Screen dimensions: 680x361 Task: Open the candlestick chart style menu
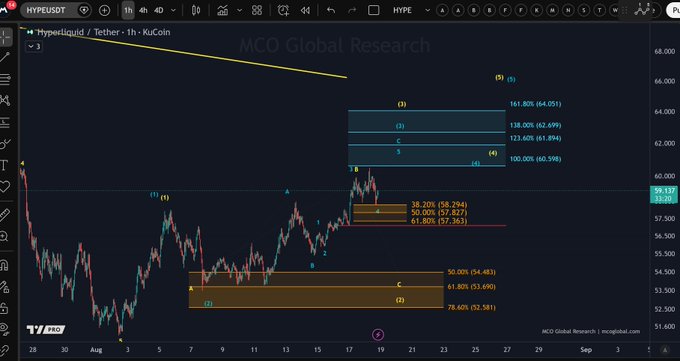click(x=196, y=10)
